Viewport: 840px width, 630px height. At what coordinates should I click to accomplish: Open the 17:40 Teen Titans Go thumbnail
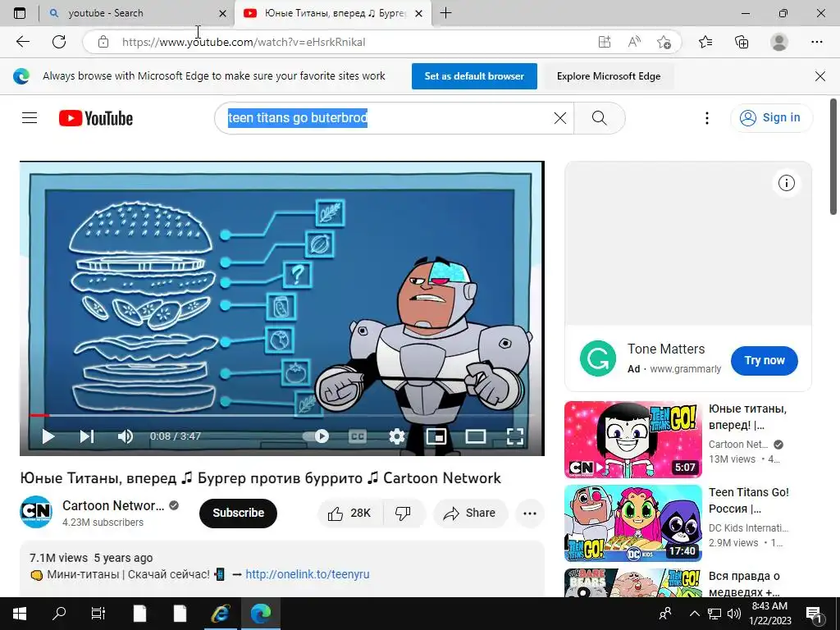point(632,523)
